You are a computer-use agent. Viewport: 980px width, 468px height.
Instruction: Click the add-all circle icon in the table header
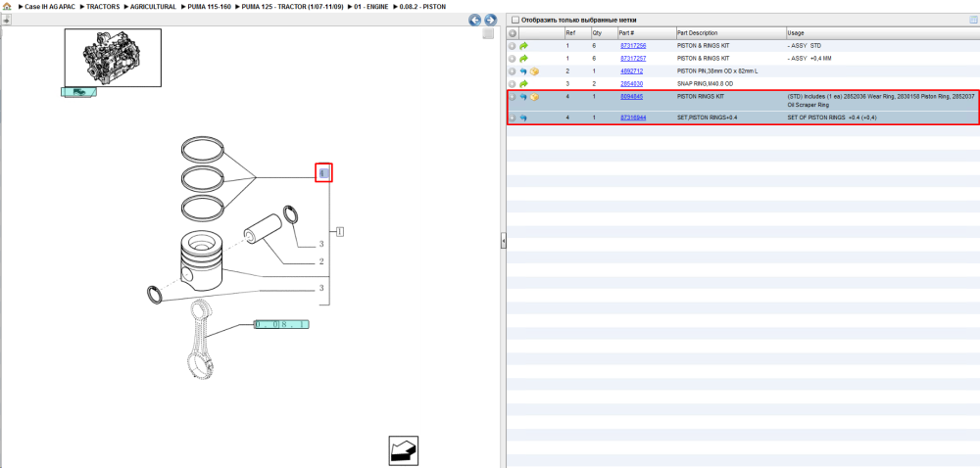(513, 33)
